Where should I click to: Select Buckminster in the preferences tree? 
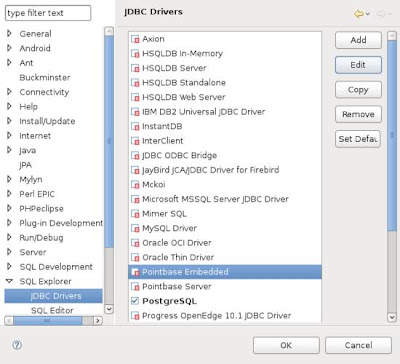(45, 78)
